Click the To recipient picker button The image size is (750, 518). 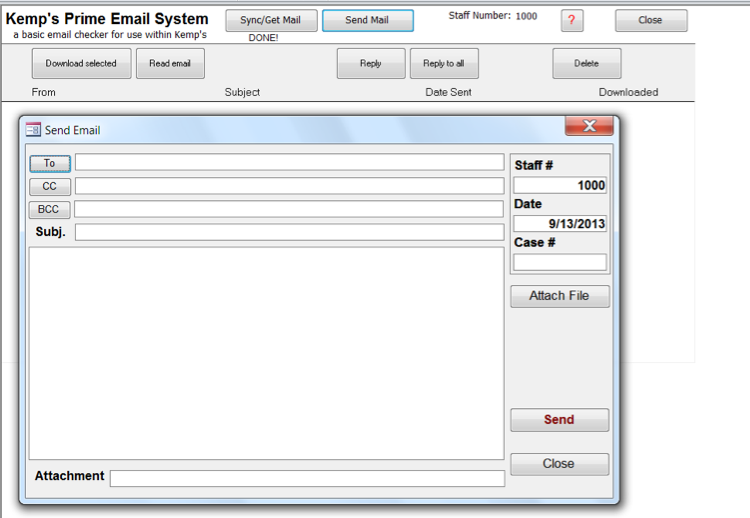coord(50,163)
